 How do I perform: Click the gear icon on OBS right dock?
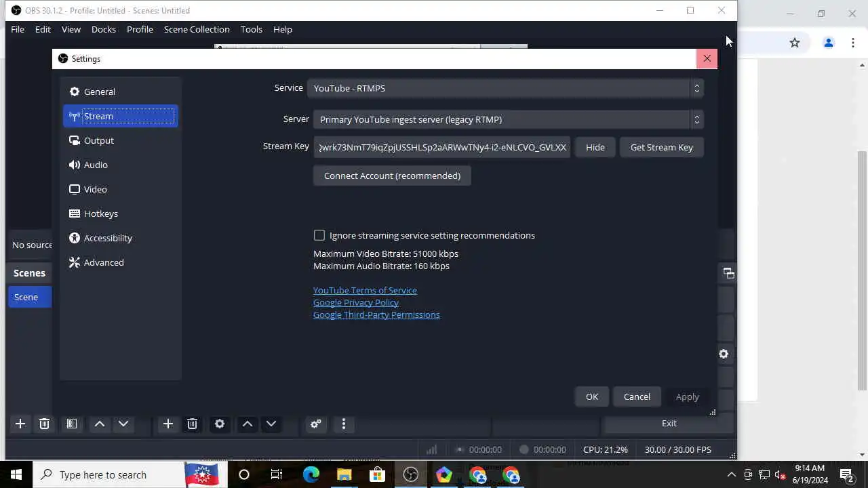tap(724, 354)
